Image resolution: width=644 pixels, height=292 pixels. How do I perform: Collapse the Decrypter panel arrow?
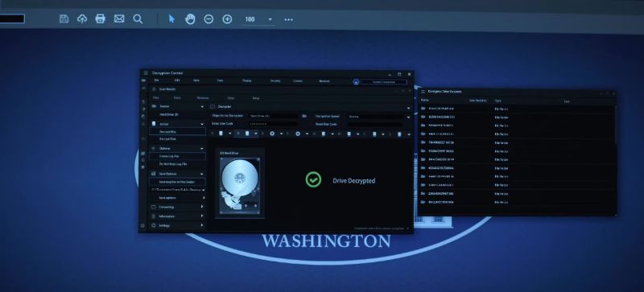(408, 108)
